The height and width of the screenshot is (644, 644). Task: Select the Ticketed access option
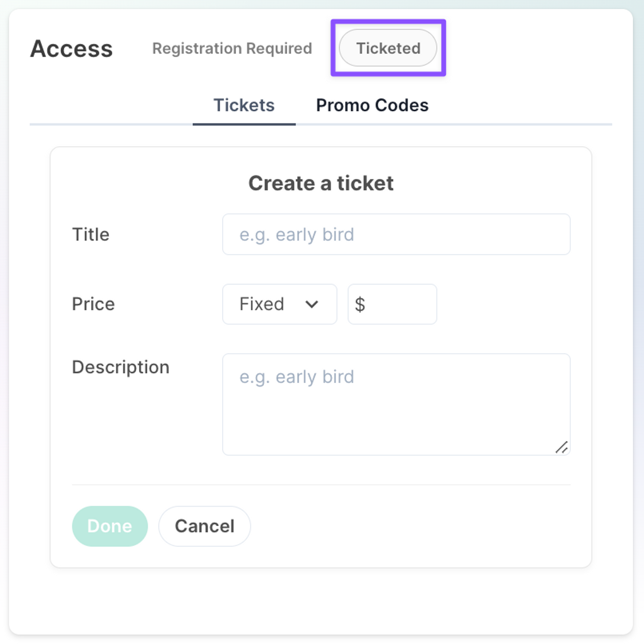click(x=388, y=48)
